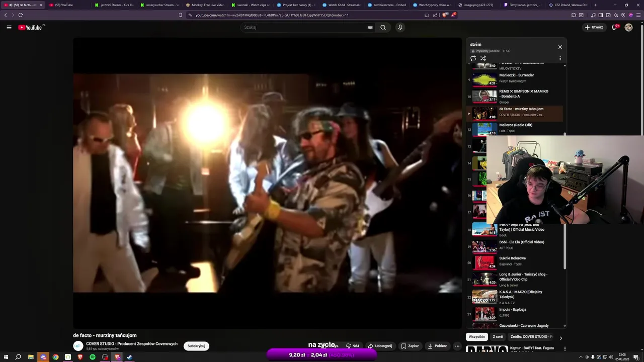Select the Z serii filter chip
644x362 pixels.
[498, 337]
